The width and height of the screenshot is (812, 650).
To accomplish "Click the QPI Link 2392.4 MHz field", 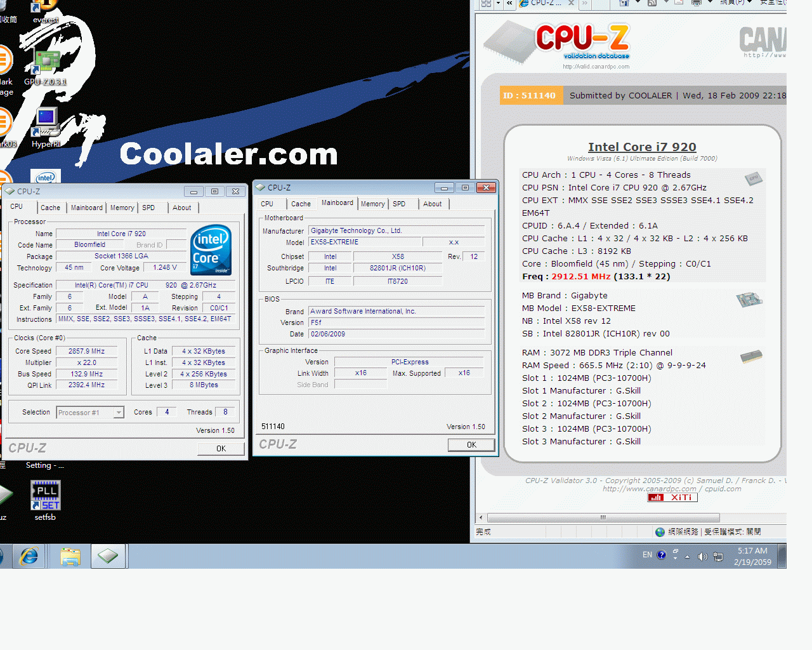I will [x=87, y=385].
